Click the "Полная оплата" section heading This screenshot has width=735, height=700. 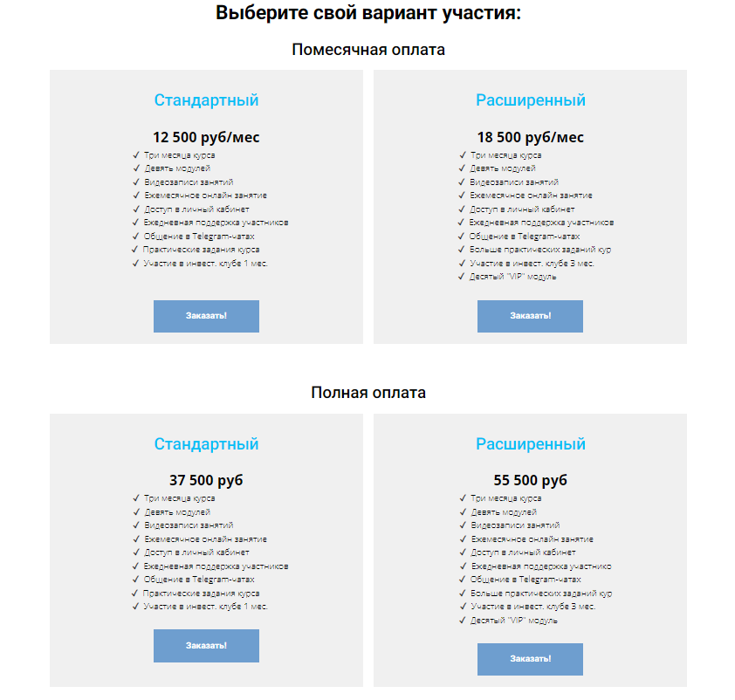pyautogui.click(x=367, y=393)
